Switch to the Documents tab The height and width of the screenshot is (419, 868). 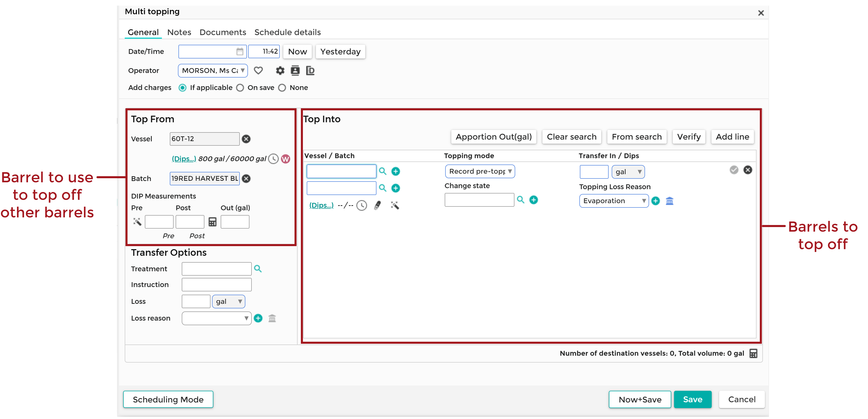pos(223,32)
